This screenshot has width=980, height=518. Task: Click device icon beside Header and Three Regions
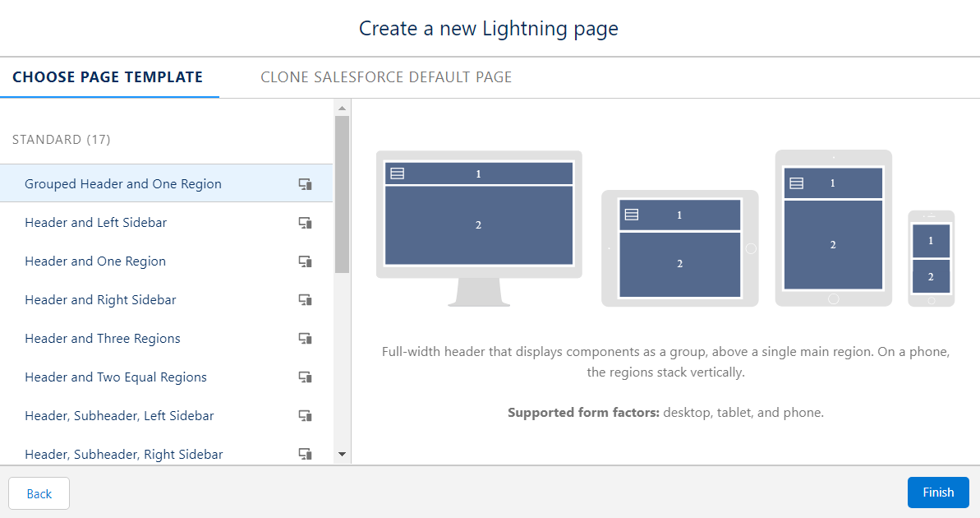pyautogui.click(x=305, y=339)
